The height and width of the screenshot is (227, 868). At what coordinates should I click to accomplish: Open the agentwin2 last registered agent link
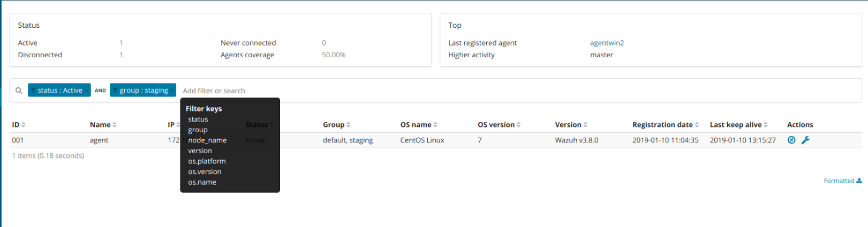(x=607, y=43)
